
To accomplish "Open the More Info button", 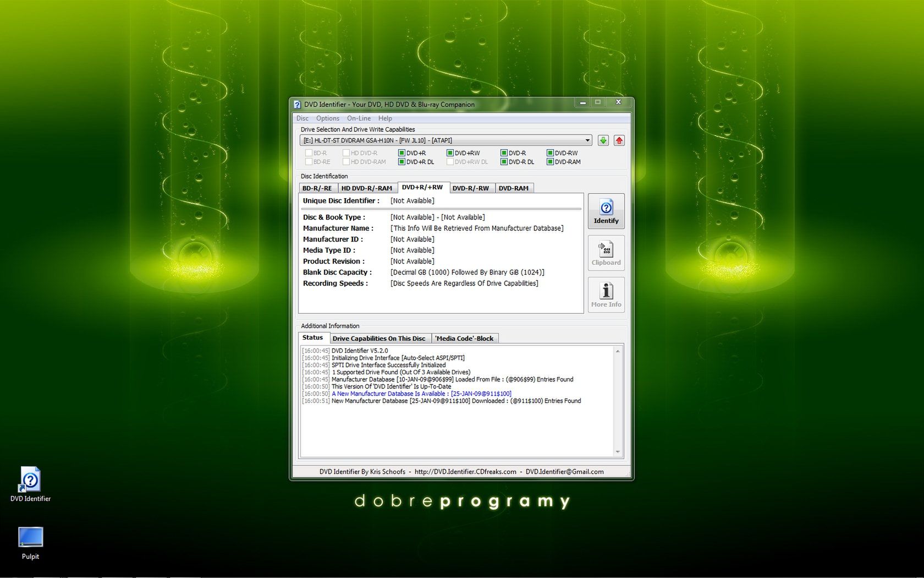I will click(x=606, y=295).
